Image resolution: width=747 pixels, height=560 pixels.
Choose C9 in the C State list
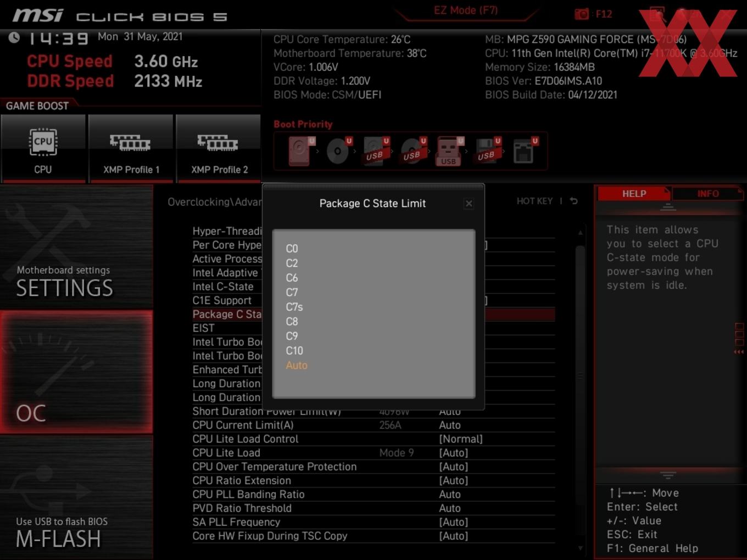[292, 336]
